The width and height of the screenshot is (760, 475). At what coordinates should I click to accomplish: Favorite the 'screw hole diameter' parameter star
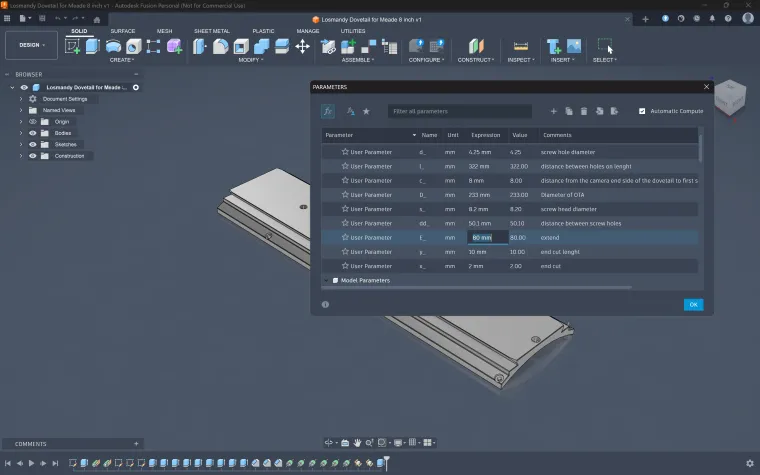[x=345, y=152]
